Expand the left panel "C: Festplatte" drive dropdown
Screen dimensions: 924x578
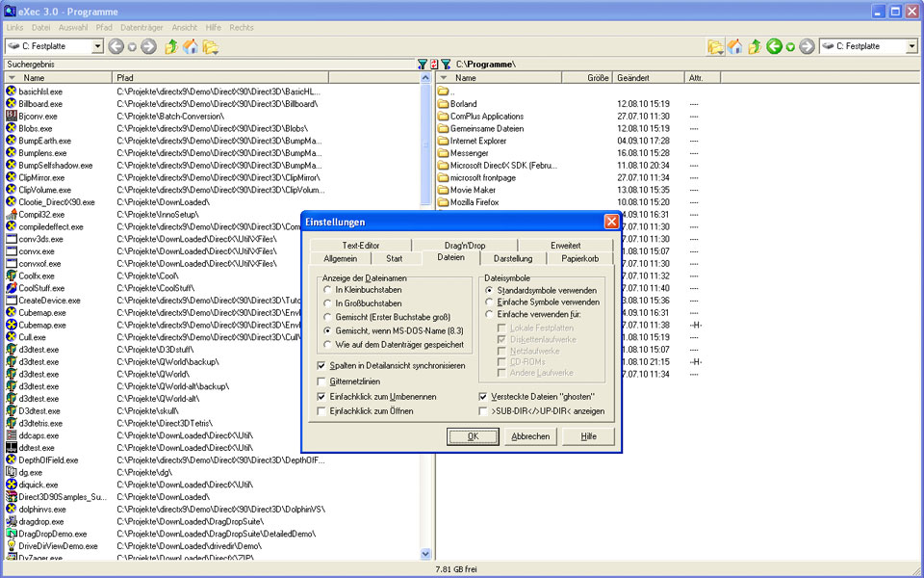pyautogui.click(x=97, y=46)
